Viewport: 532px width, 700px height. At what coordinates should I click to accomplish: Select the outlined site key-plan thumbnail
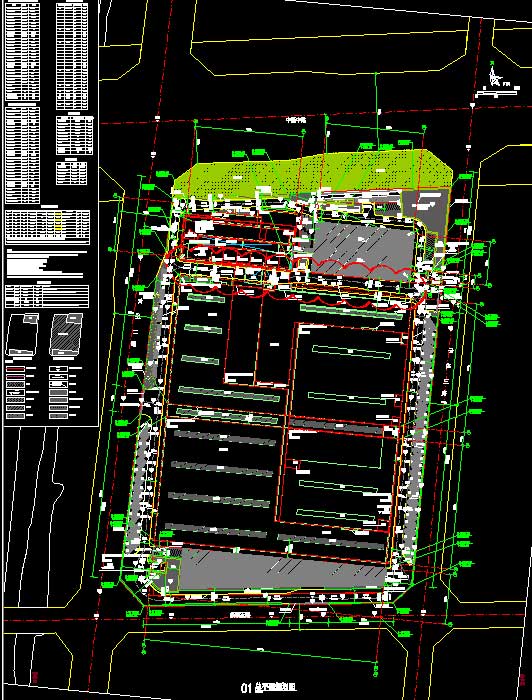(21, 334)
